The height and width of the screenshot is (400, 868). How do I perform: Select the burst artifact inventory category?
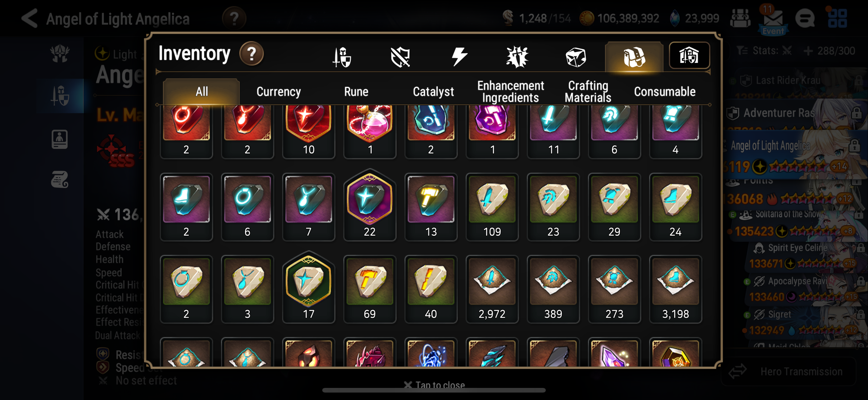[x=517, y=56]
